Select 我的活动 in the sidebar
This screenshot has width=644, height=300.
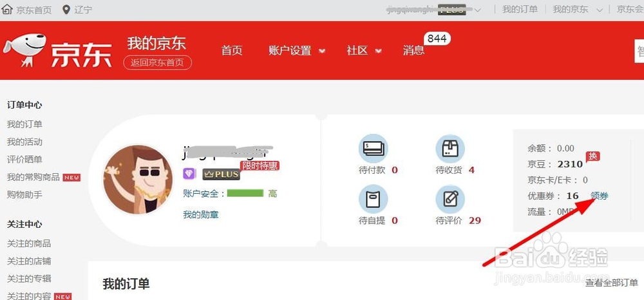pyautogui.click(x=24, y=142)
